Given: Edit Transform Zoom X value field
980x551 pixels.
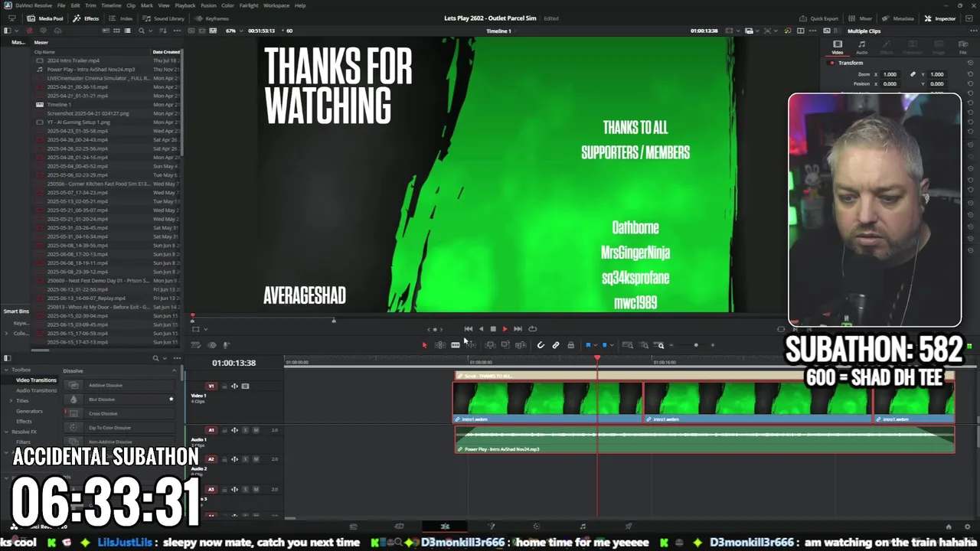Looking at the screenshot, I should [890, 74].
